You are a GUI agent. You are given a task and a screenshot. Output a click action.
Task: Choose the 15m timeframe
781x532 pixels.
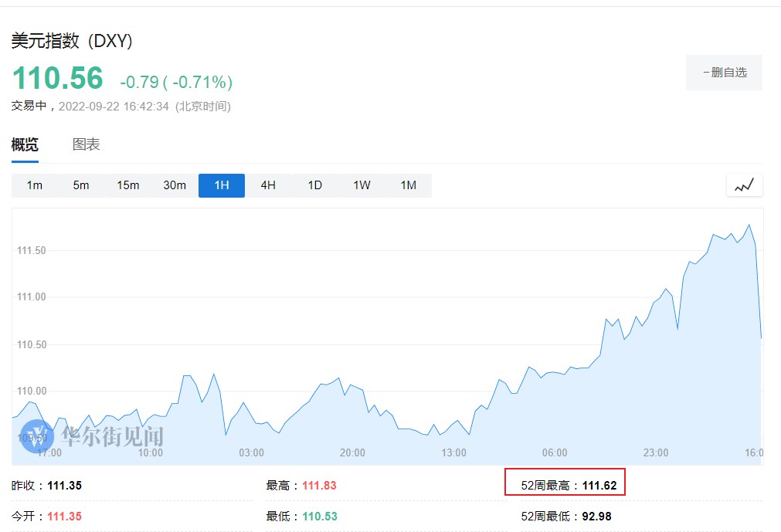pos(128,185)
